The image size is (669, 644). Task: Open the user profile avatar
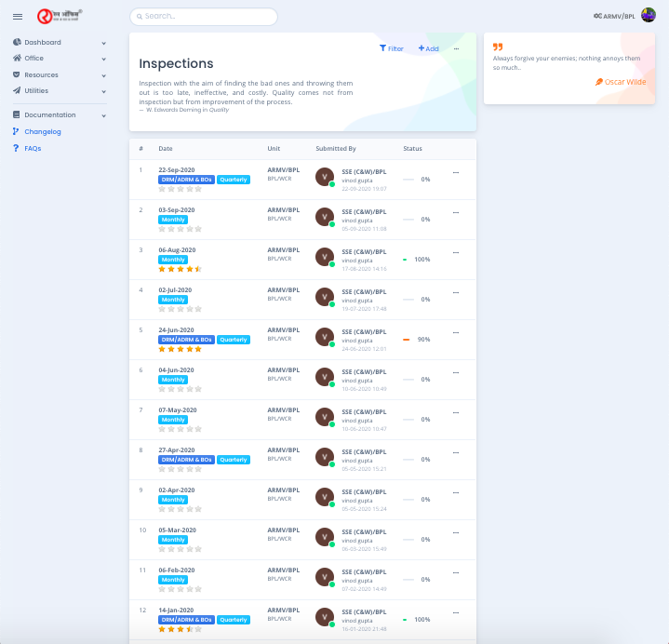click(649, 16)
